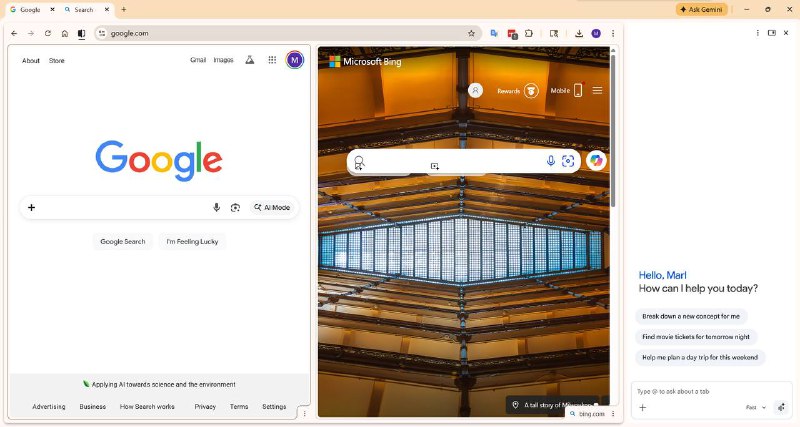
Task: Open the Store link on Google
Action: (57, 60)
